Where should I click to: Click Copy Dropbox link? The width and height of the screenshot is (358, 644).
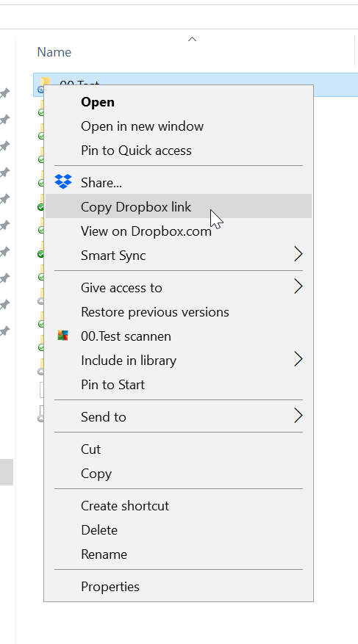click(x=179, y=206)
